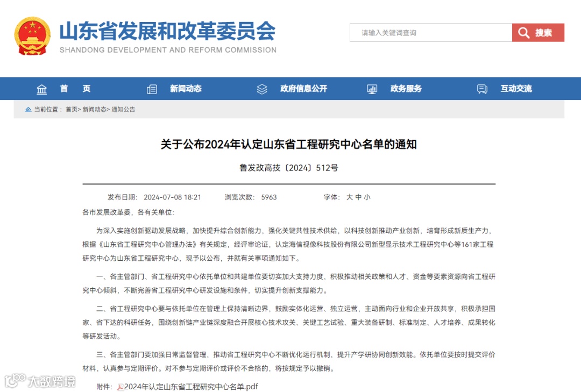
Task: Set font size to 大
Action: click(x=350, y=197)
